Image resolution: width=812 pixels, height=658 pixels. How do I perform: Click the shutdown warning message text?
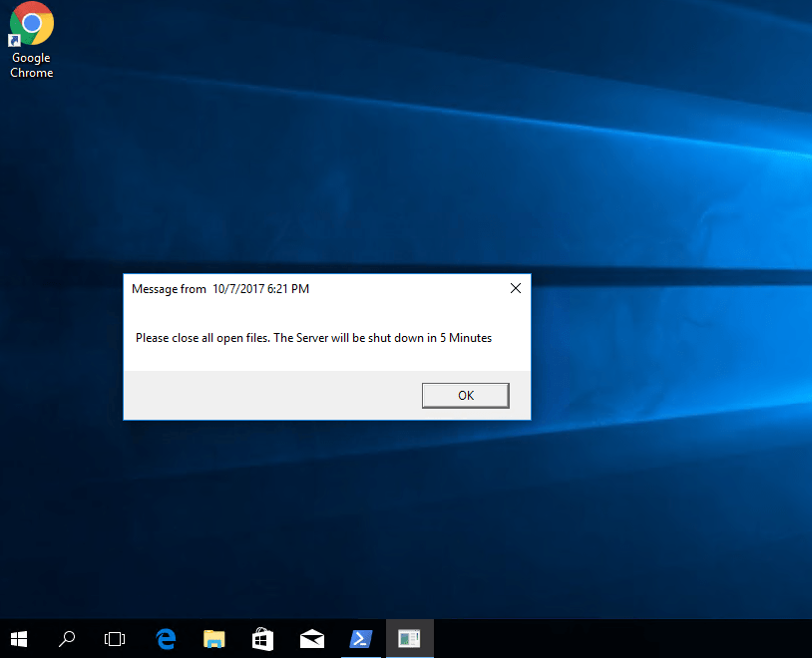point(314,337)
